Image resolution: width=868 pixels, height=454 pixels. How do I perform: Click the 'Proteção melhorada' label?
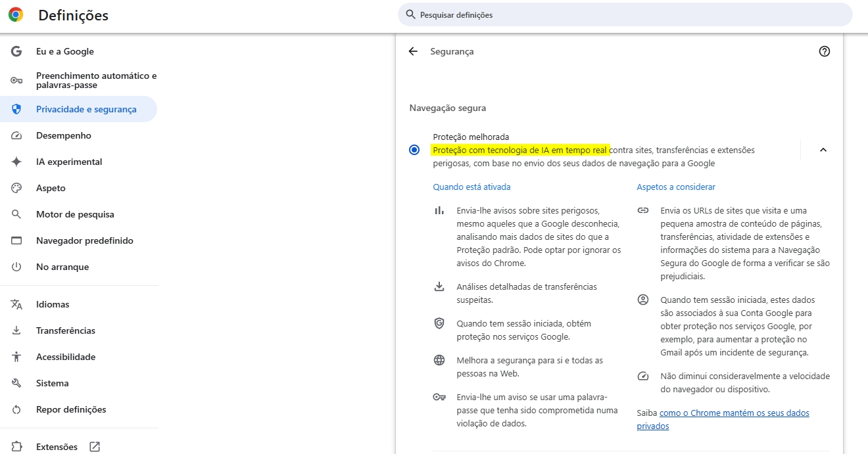tap(471, 137)
